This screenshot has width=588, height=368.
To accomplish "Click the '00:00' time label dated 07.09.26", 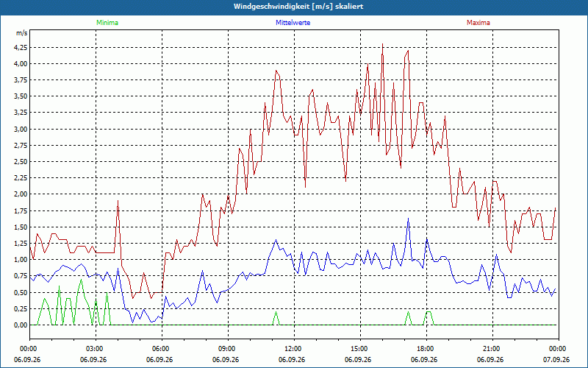I will (556, 349).
